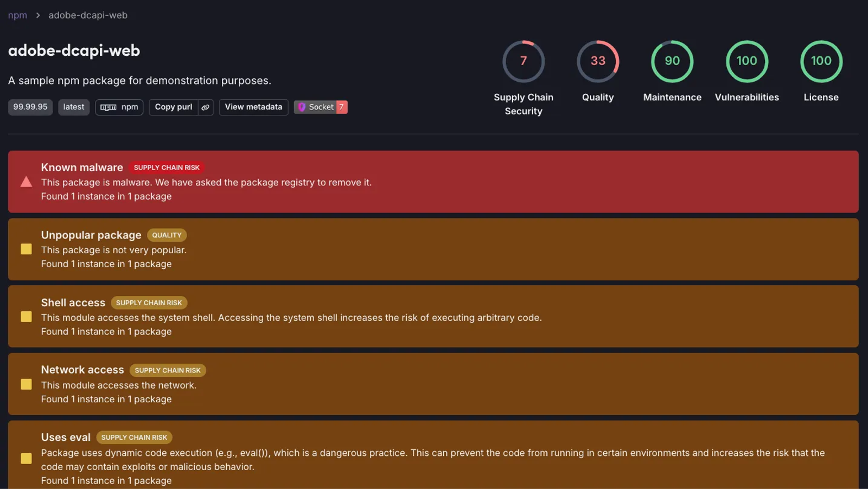The width and height of the screenshot is (868, 489).
Task: Click the Socket score badge number 7
Action: 341,107
